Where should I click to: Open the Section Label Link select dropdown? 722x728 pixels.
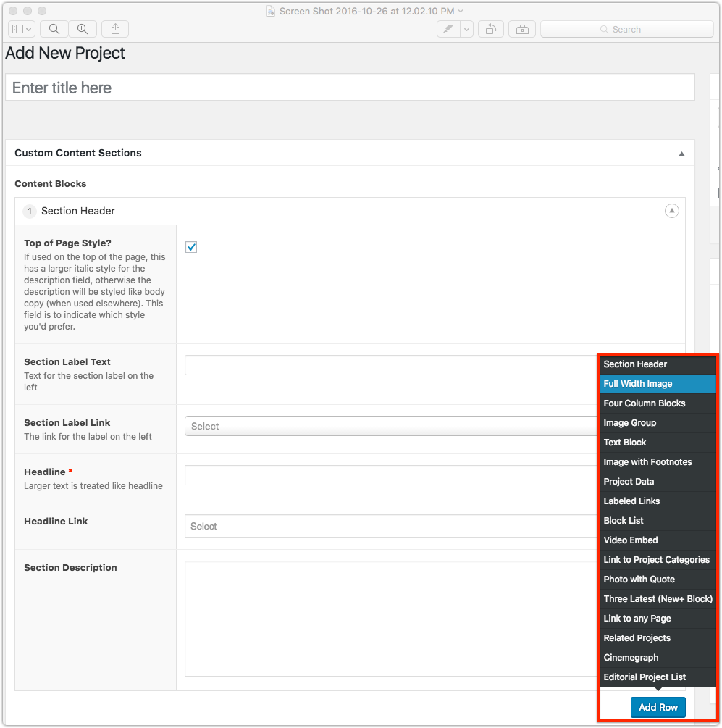(x=391, y=426)
